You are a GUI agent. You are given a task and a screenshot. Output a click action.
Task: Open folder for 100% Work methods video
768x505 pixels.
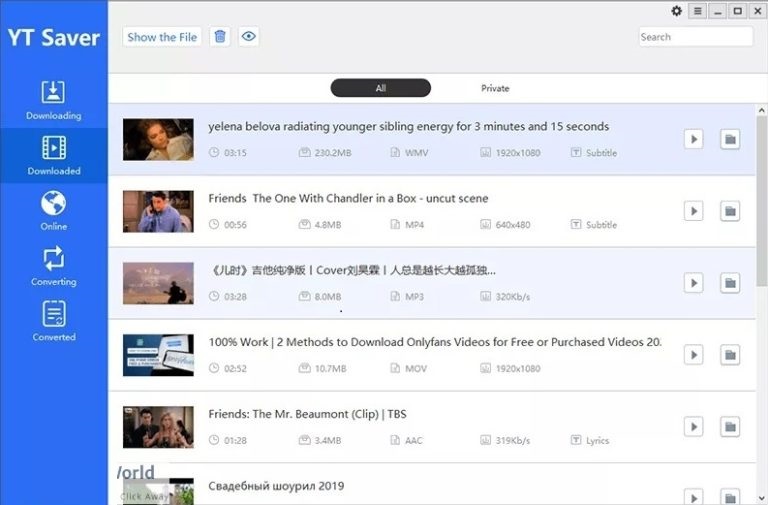point(730,355)
